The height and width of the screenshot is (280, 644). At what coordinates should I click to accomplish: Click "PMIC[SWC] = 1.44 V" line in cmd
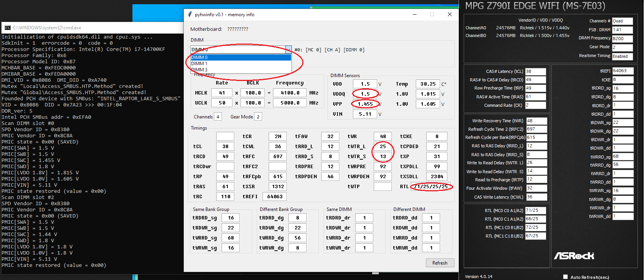pos(29,234)
